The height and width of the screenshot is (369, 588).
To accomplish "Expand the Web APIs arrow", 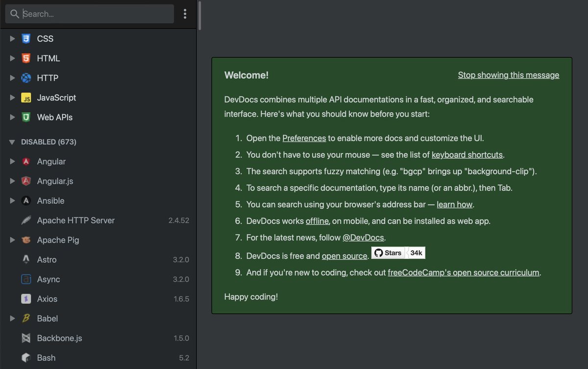I will click(13, 117).
